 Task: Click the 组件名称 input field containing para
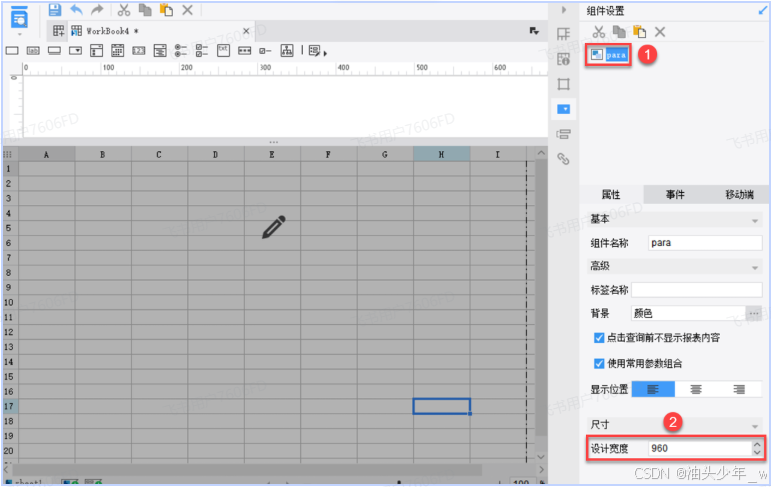tap(705, 243)
